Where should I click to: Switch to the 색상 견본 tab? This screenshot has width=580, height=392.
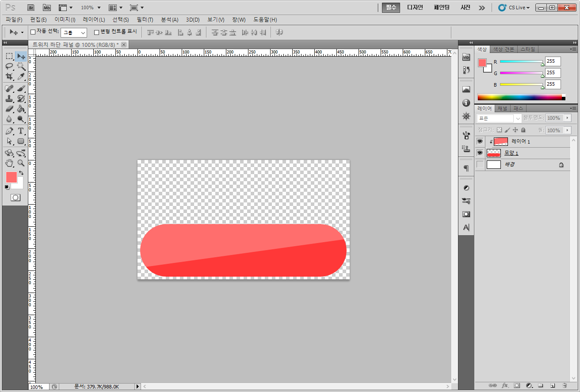click(504, 49)
